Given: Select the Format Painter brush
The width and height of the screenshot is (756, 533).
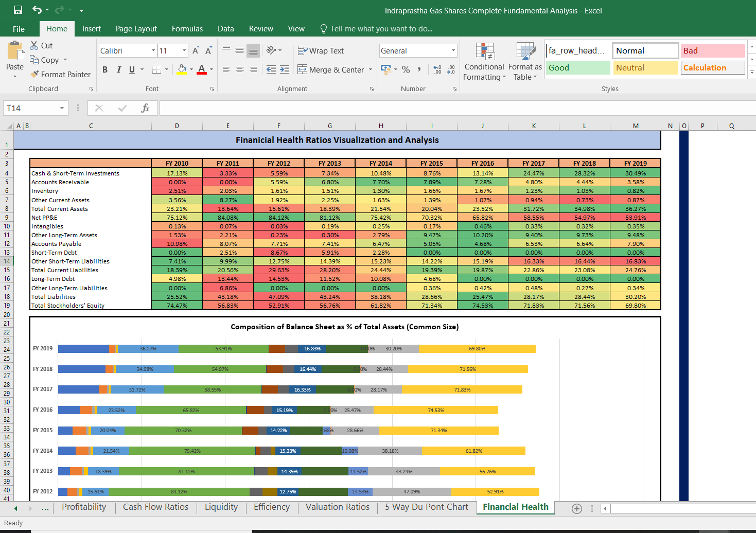Looking at the screenshot, I should click(34, 74).
